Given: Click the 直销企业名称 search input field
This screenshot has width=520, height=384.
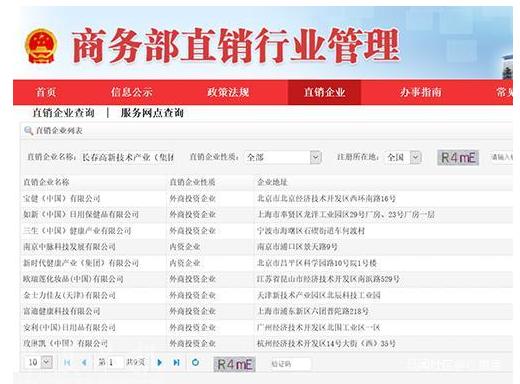Looking at the screenshot, I should click(127, 157).
